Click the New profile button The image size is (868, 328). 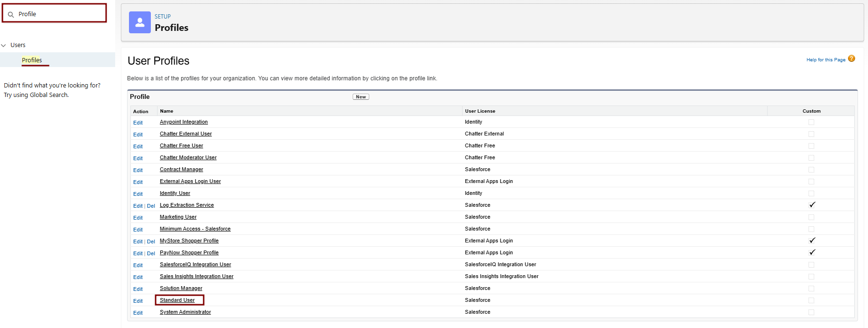(361, 97)
